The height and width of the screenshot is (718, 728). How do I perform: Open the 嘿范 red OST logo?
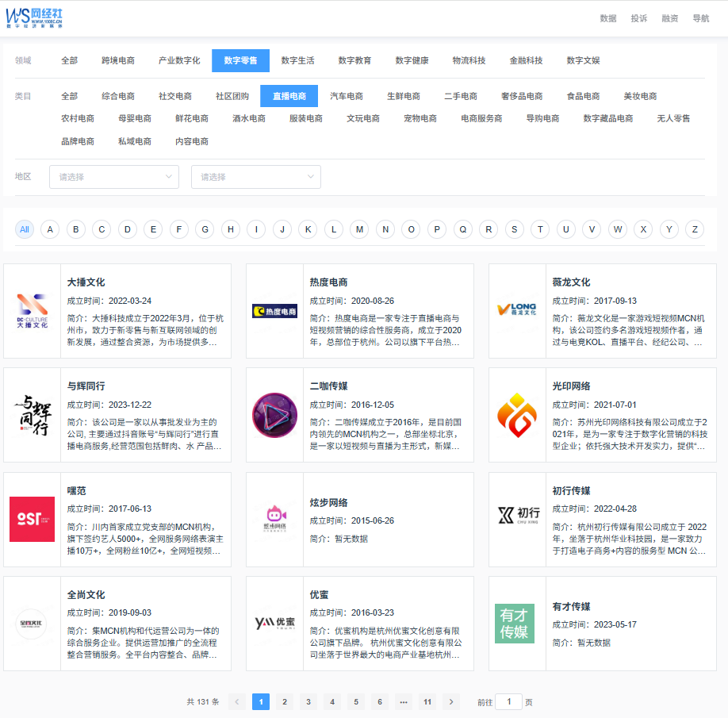pos(32,519)
